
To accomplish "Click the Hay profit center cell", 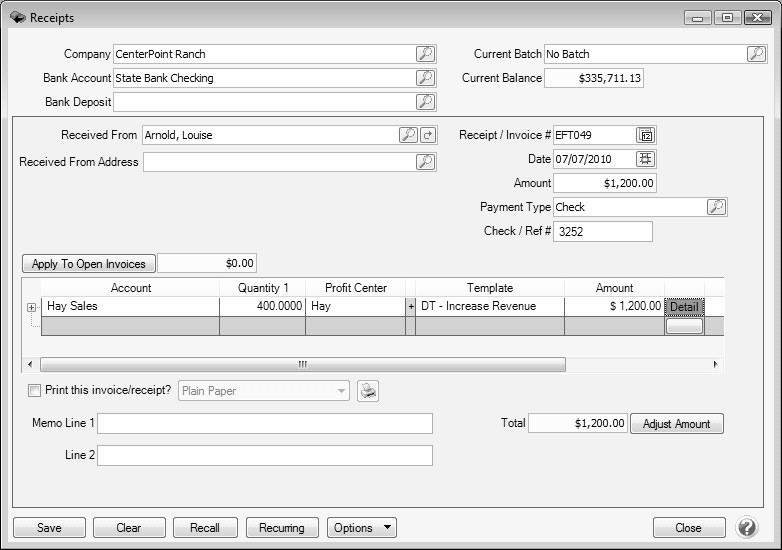I will click(x=356, y=306).
